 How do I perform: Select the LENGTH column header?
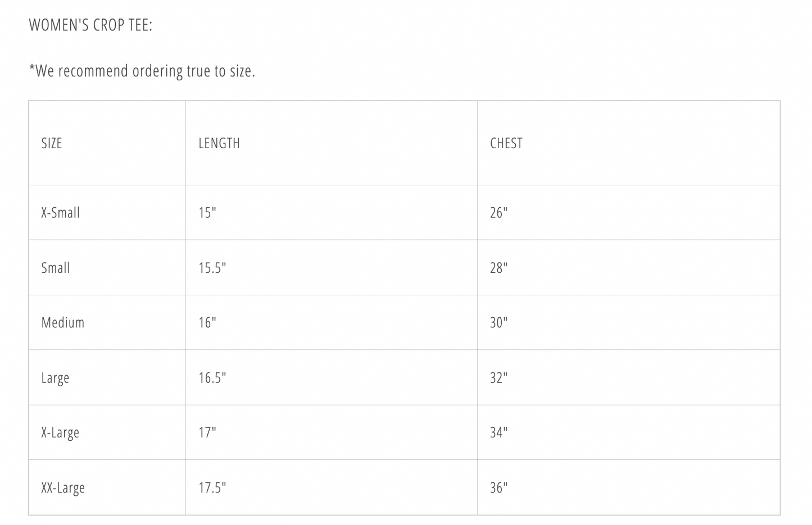[x=219, y=144]
